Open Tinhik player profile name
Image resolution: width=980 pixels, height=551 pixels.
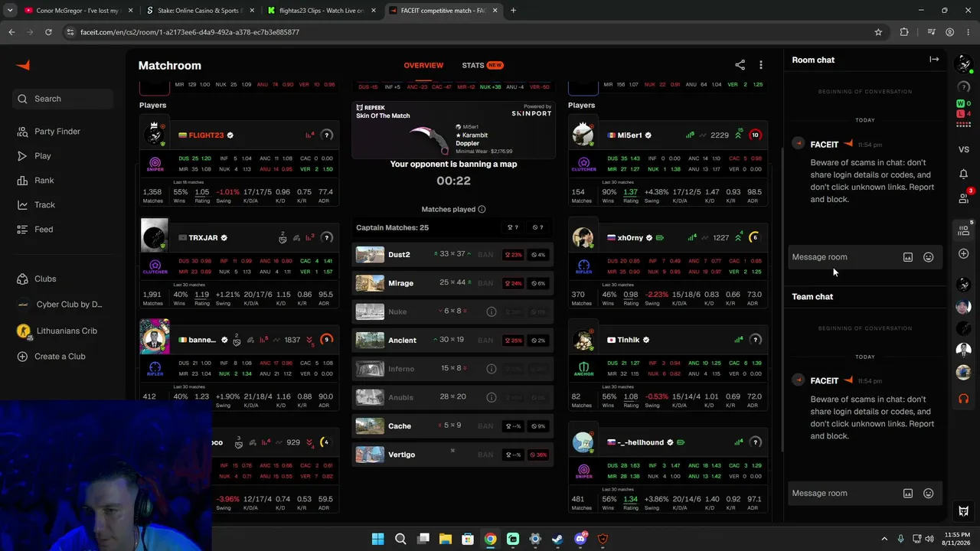click(629, 340)
